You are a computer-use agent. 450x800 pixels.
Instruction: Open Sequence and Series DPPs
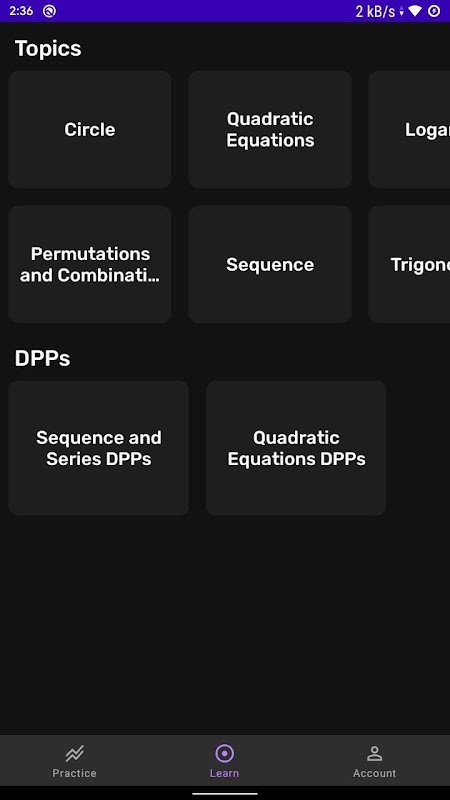point(98,448)
